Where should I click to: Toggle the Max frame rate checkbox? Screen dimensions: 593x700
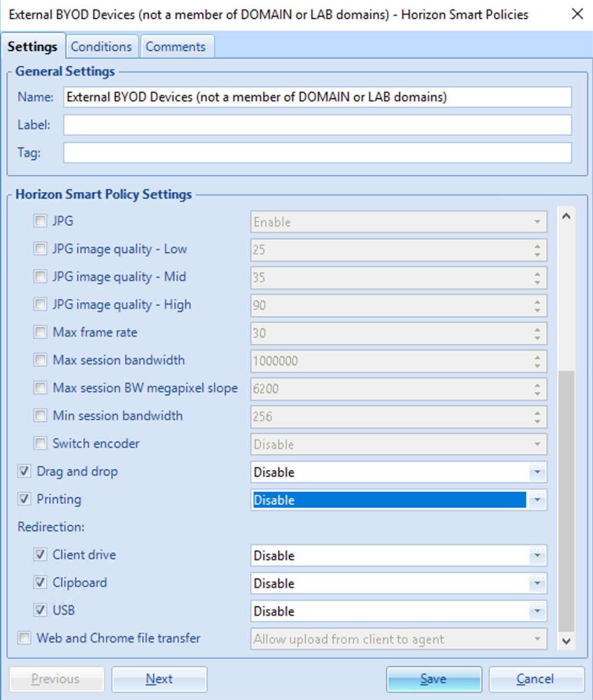pos(40,333)
